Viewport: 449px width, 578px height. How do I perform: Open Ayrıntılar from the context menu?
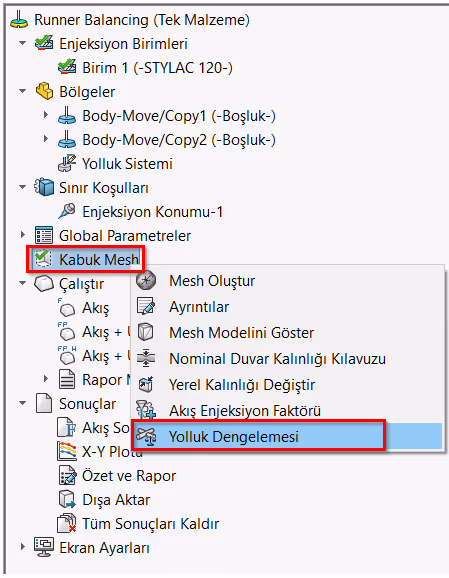(288, 307)
